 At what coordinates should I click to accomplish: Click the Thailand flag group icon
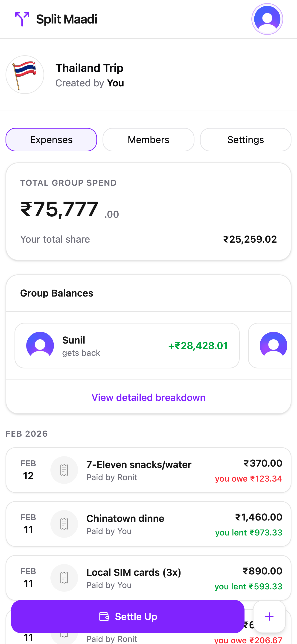pos(25,75)
